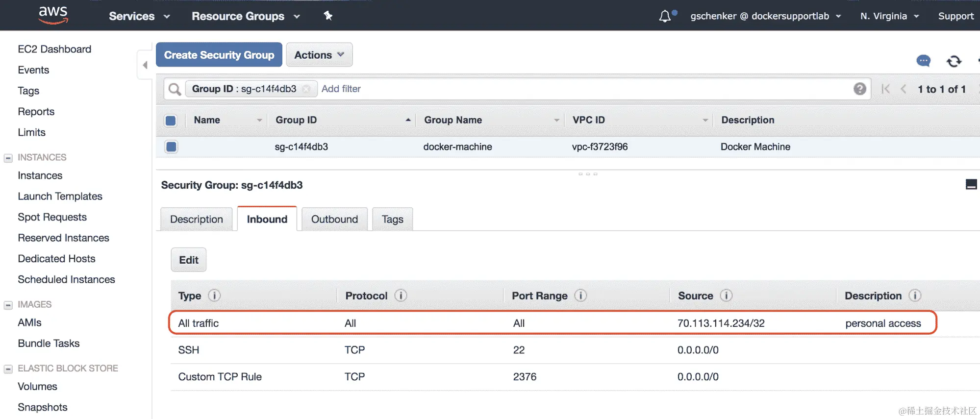Click Create Security Group button

tap(219, 55)
